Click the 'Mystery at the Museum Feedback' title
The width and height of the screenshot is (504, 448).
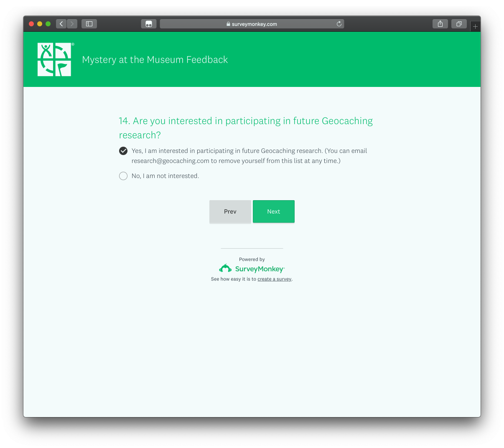click(155, 60)
